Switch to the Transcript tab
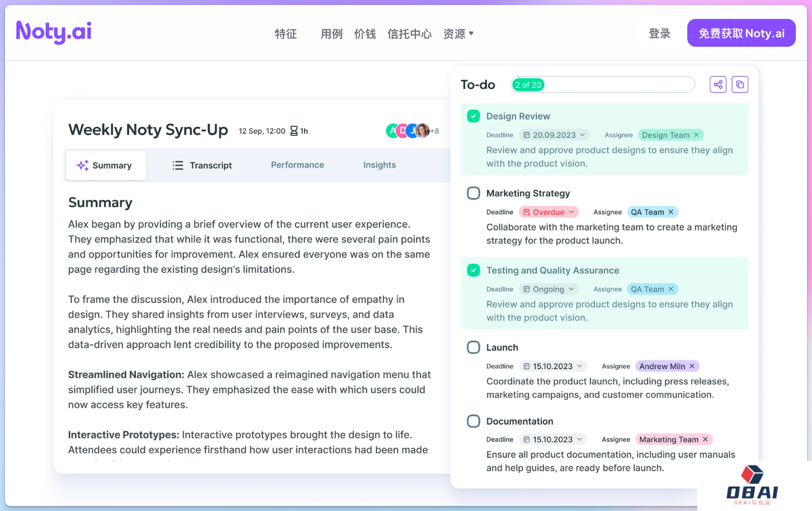Screen dimensions: 812x511 202,165
